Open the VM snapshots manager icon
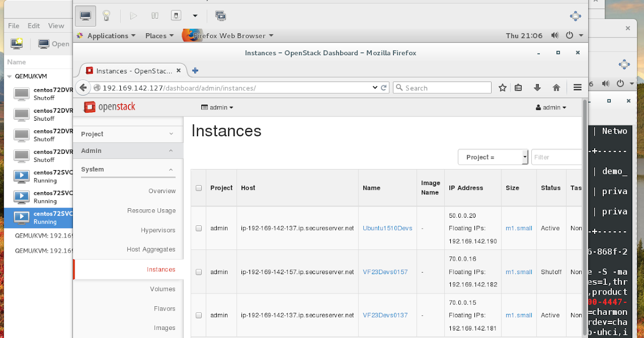Screen dimensions: 644x338 pyautogui.click(x=220, y=16)
